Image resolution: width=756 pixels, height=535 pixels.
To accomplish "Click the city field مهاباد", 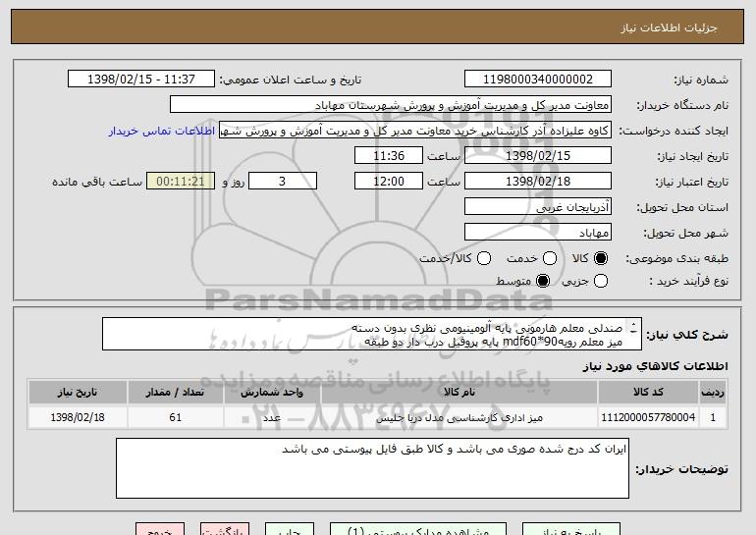I will (538, 233).
